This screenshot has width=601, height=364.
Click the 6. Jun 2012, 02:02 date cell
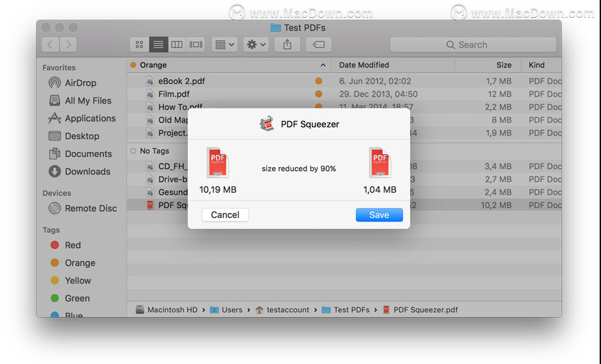[375, 81]
